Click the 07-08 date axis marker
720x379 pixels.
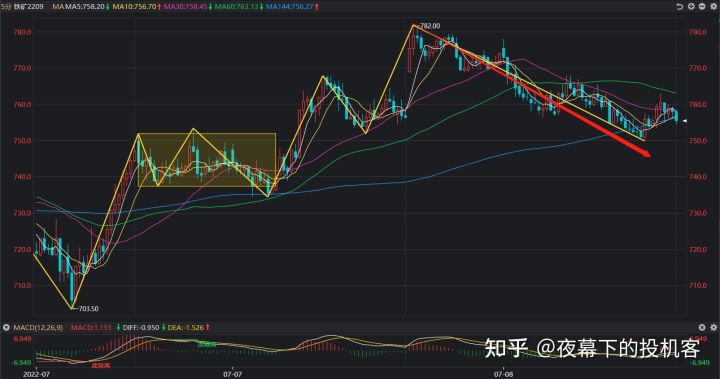[x=504, y=374]
